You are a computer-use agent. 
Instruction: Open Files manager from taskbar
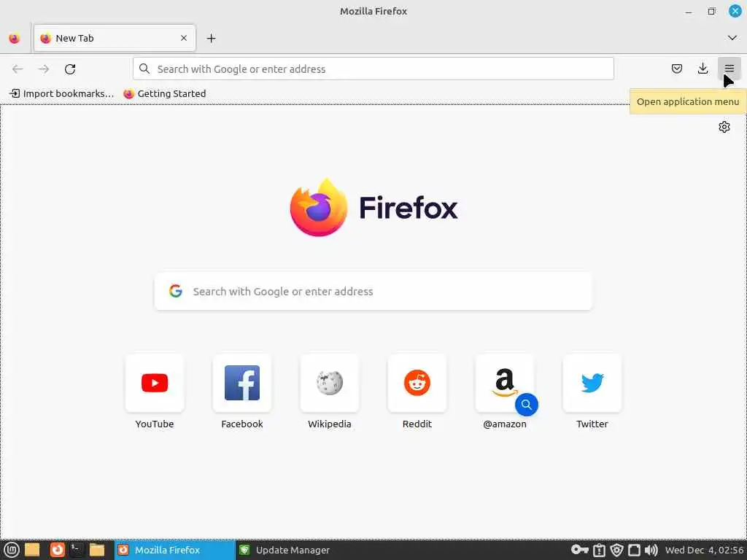(x=97, y=550)
